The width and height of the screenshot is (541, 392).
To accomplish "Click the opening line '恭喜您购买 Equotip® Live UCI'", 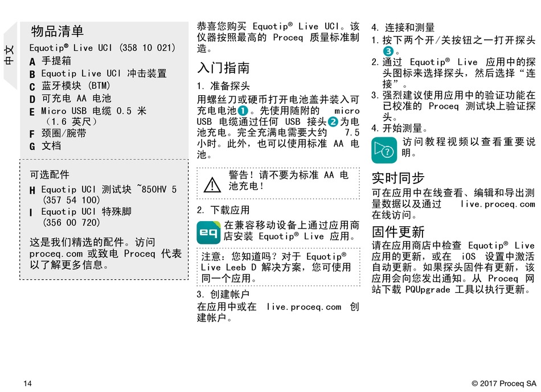I will (268, 27).
